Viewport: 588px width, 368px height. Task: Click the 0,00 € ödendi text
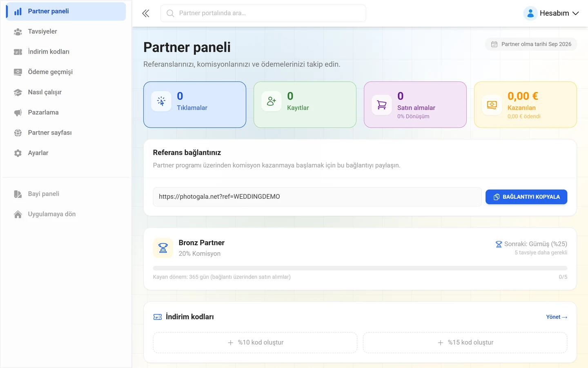(524, 117)
